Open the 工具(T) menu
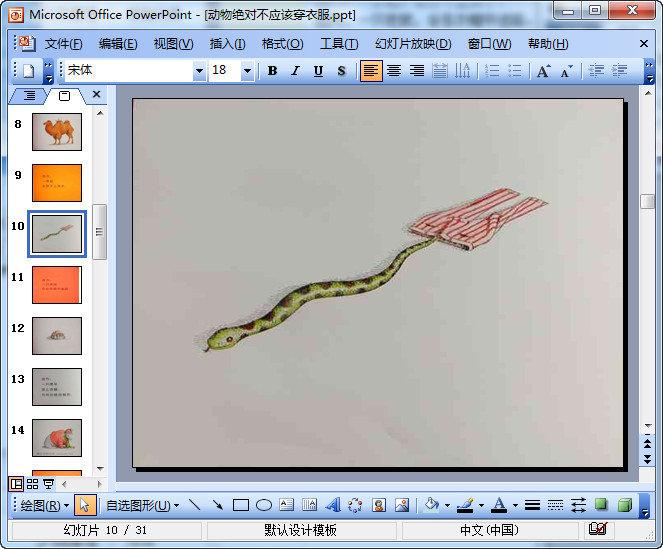This screenshot has height=549, width=663. 339,44
